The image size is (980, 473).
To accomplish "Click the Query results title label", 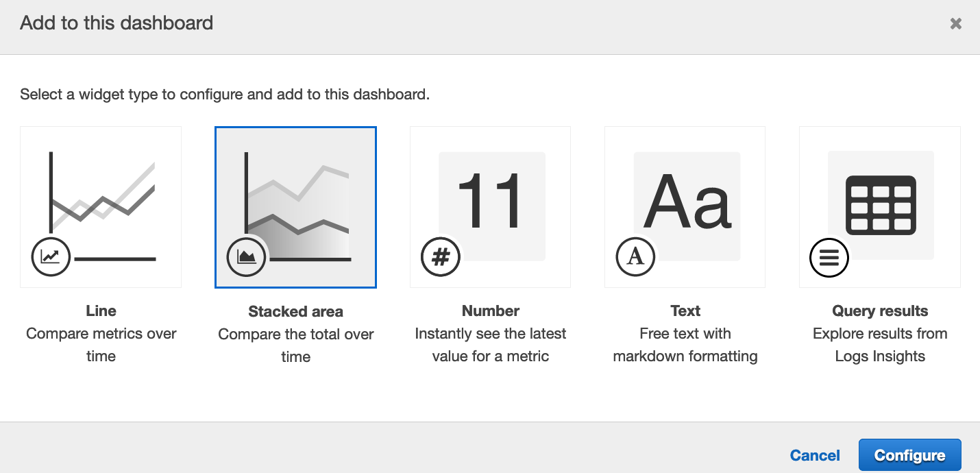I will pyautogui.click(x=880, y=311).
